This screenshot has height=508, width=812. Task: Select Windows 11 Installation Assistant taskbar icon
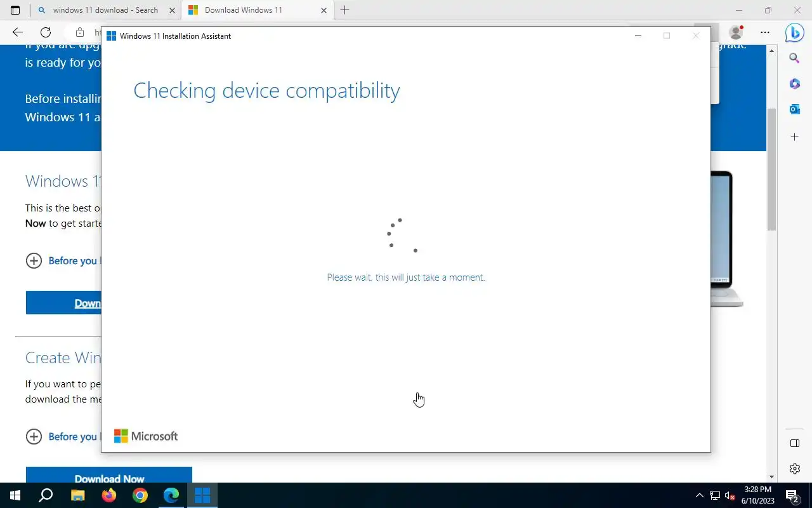(x=202, y=495)
